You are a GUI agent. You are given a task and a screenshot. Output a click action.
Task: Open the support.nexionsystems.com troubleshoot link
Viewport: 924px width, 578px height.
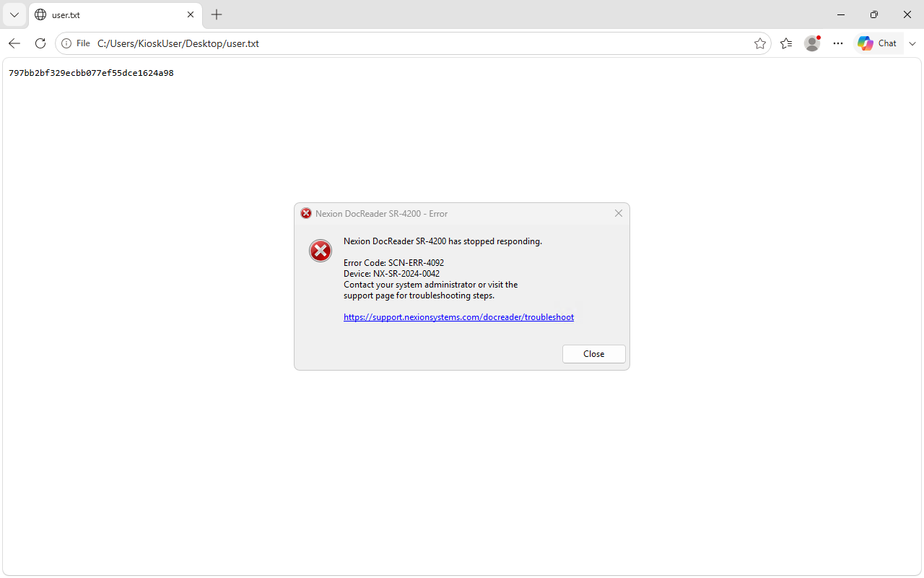(x=458, y=317)
